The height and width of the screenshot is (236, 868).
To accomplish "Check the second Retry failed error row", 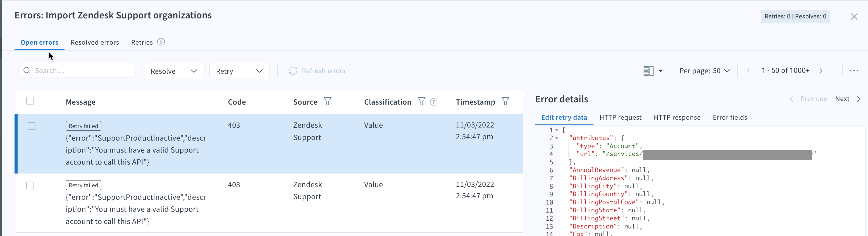I will point(30,186).
